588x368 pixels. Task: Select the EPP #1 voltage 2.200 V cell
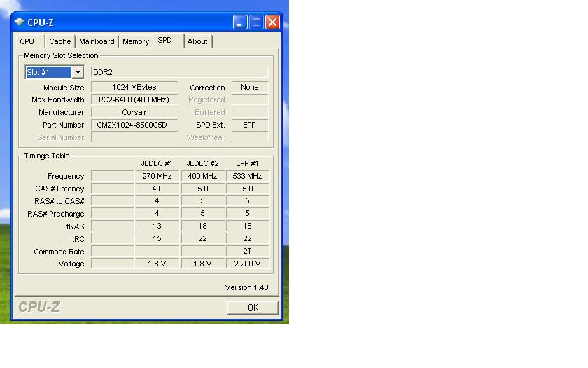coord(247,264)
